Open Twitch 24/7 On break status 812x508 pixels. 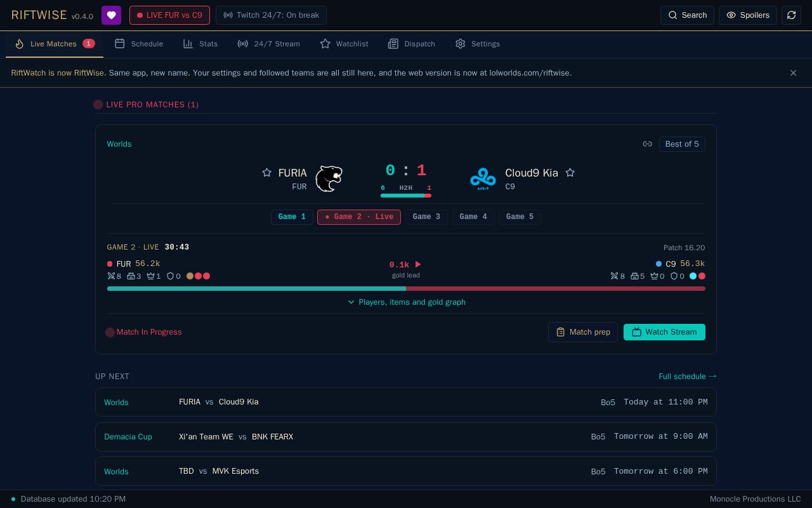[271, 15]
